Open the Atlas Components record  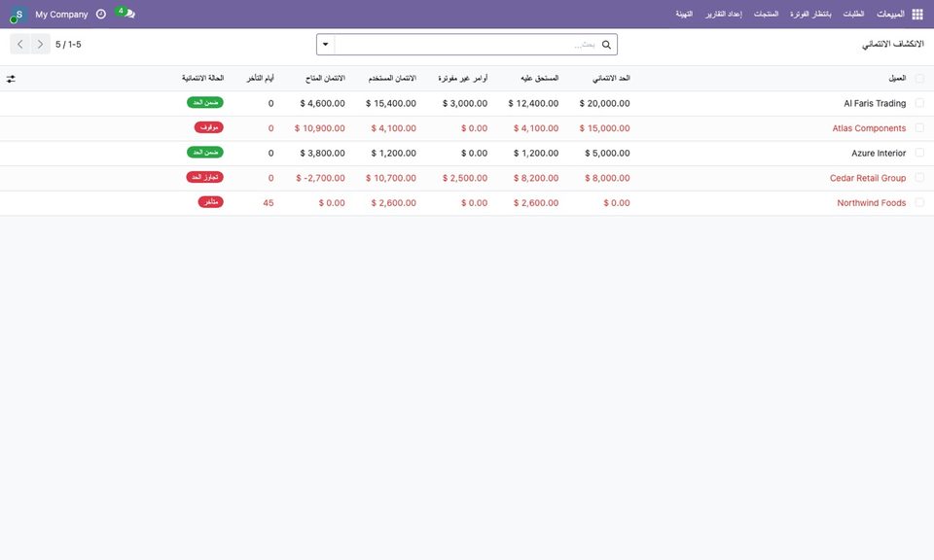pyautogui.click(x=869, y=128)
